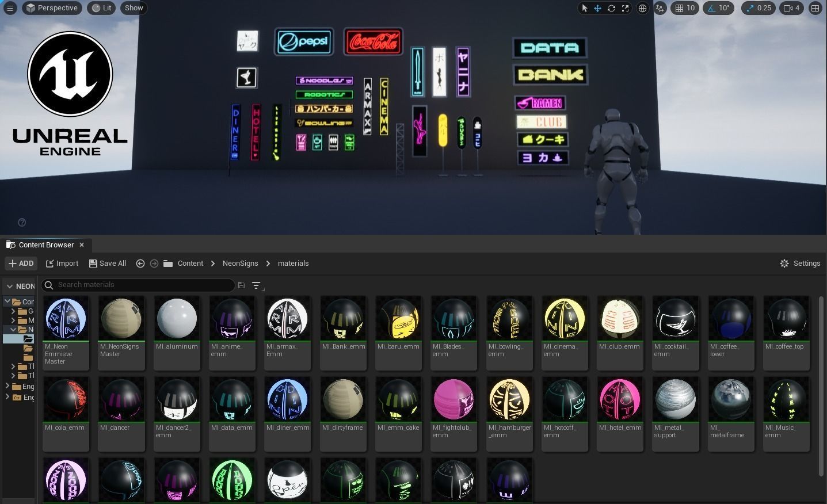The image size is (827, 504).
Task: Navigate to NeonSigns in breadcrumb path
Action: tap(240, 264)
